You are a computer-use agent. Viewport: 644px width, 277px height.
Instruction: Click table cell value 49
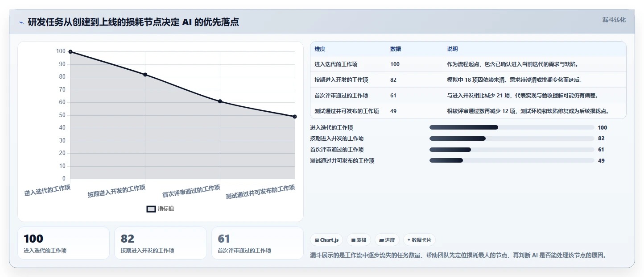393,111
